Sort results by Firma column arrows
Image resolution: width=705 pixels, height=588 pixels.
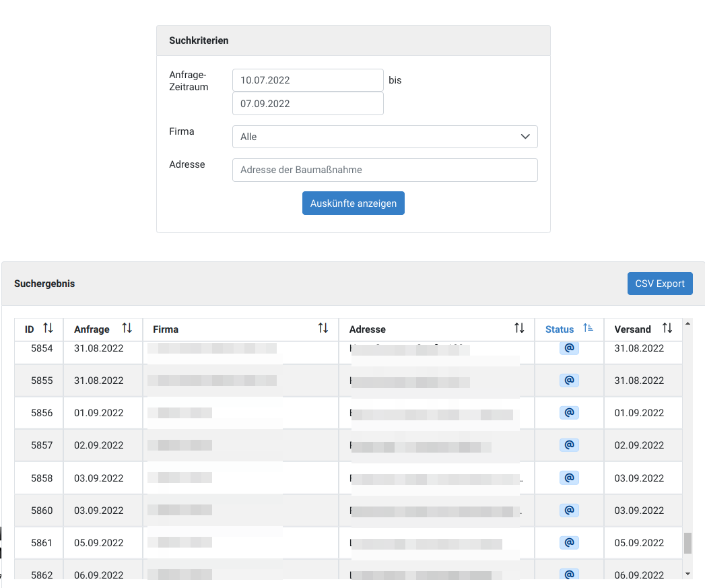click(323, 329)
